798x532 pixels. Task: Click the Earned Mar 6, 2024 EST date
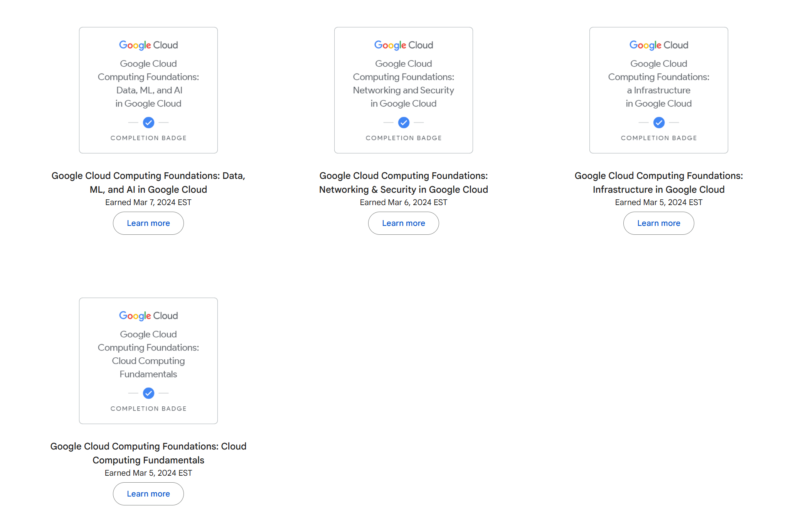click(x=404, y=202)
